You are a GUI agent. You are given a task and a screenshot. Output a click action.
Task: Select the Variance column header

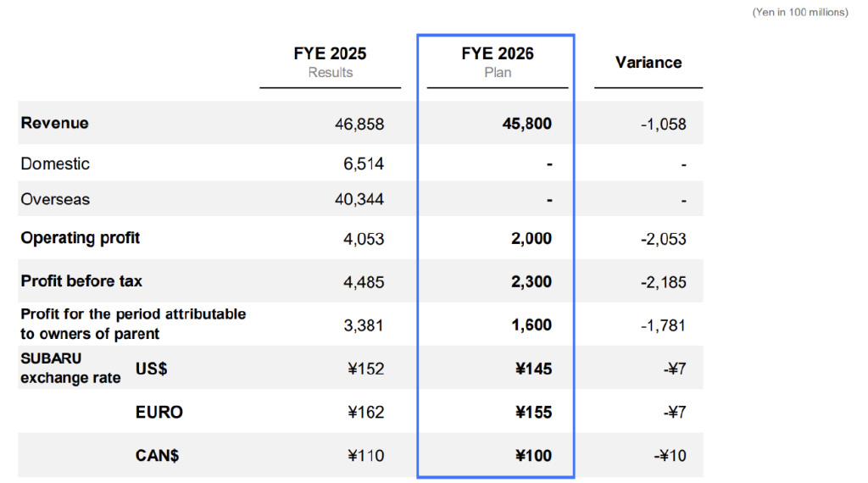[x=648, y=62]
